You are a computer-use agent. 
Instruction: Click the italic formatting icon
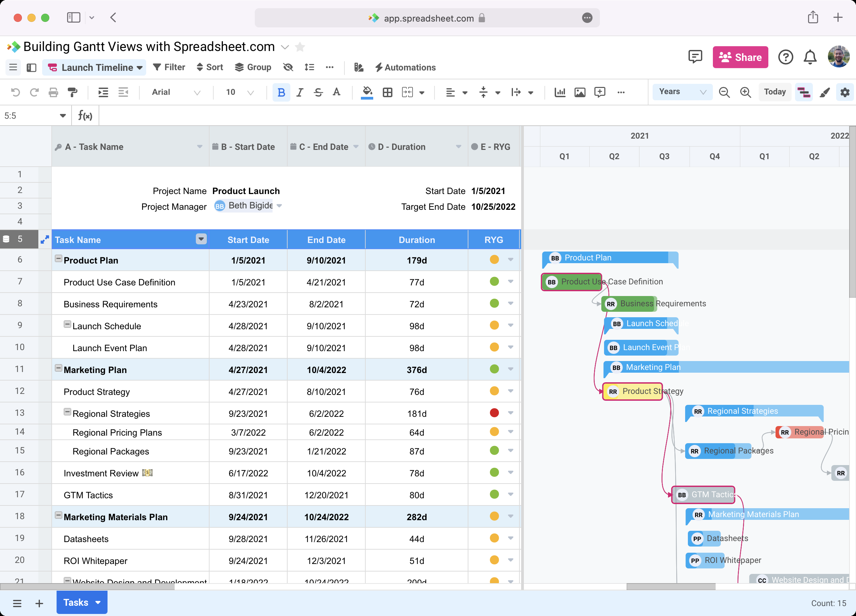pyautogui.click(x=300, y=92)
